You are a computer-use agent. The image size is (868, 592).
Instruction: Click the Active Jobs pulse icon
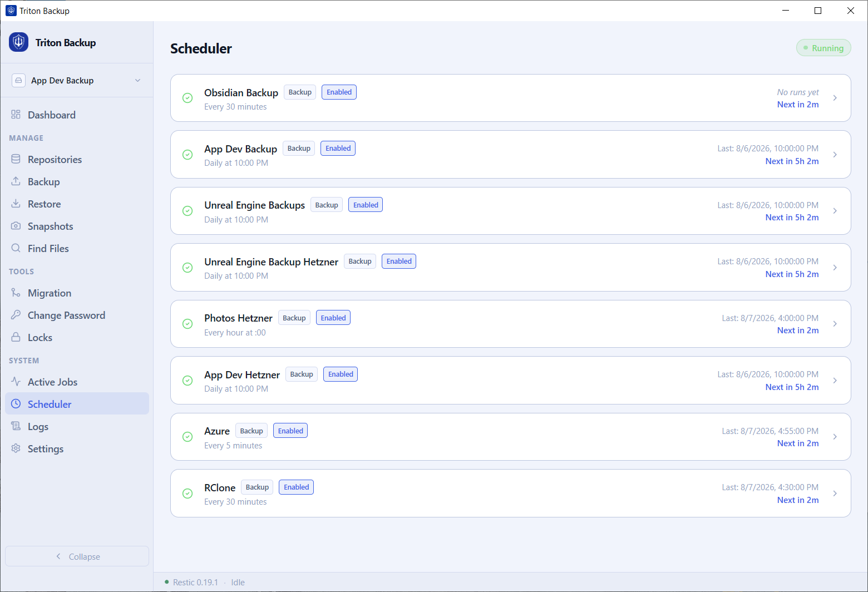coord(16,382)
